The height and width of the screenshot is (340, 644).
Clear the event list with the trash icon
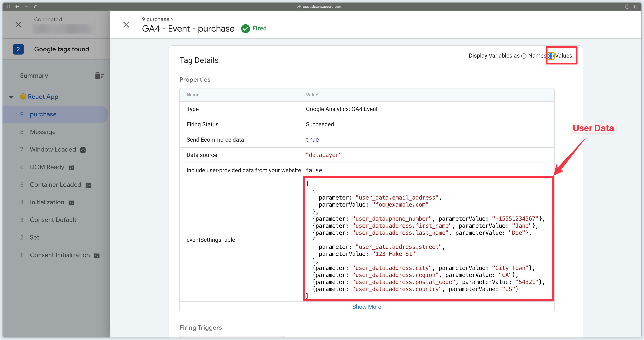[x=99, y=75]
